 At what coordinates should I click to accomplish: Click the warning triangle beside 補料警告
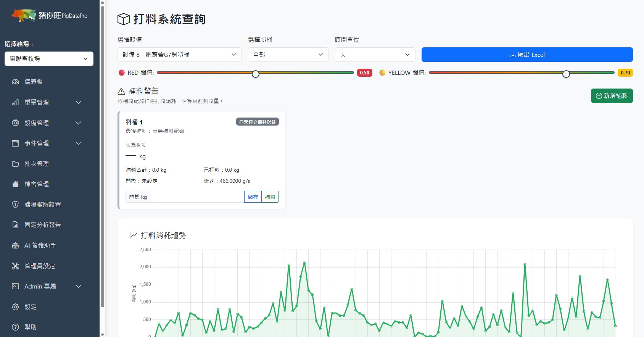[x=121, y=91]
